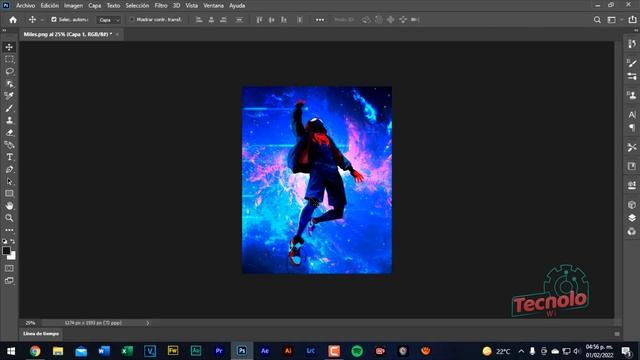Select the Rectangle shape tool

pos(9,193)
